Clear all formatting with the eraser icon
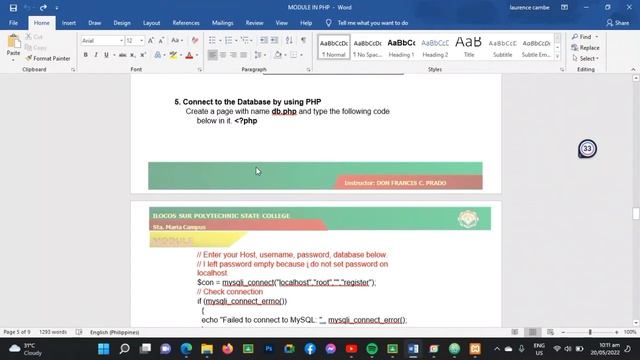This screenshot has width=640, height=360. tap(195, 40)
